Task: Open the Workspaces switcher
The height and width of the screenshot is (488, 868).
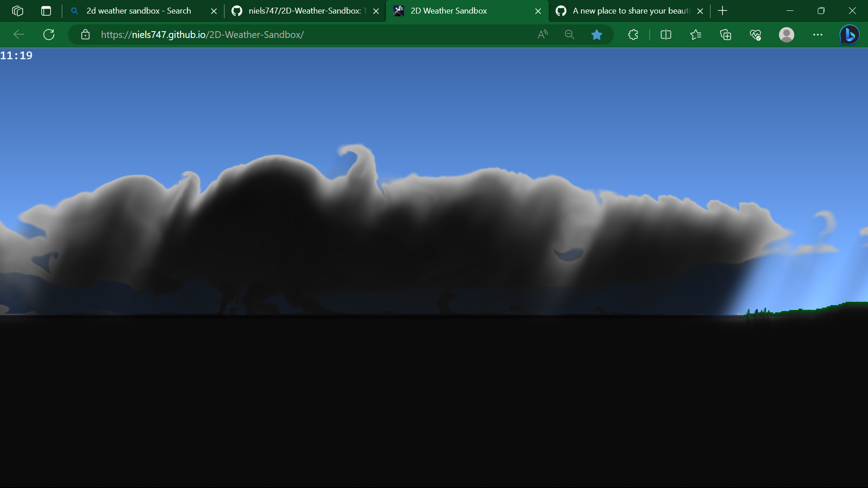Action: (18, 10)
